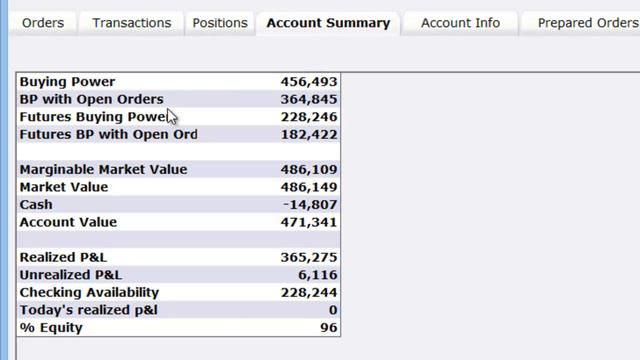Select the Realized P&L row
This screenshot has width=640, height=360.
coord(178,257)
